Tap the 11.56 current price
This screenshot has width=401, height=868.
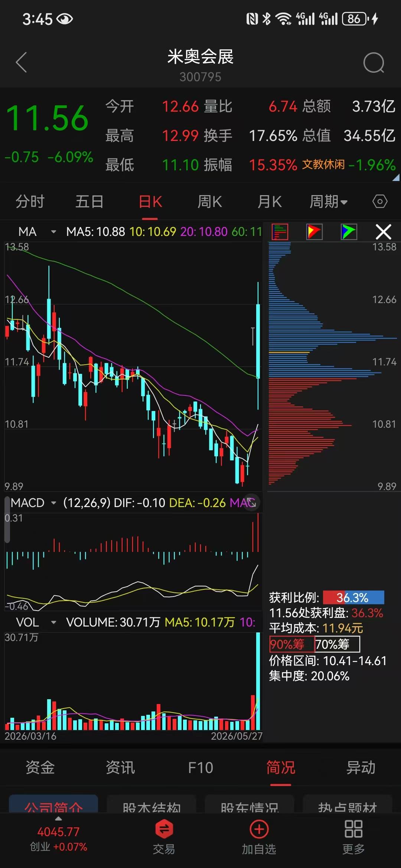48,119
